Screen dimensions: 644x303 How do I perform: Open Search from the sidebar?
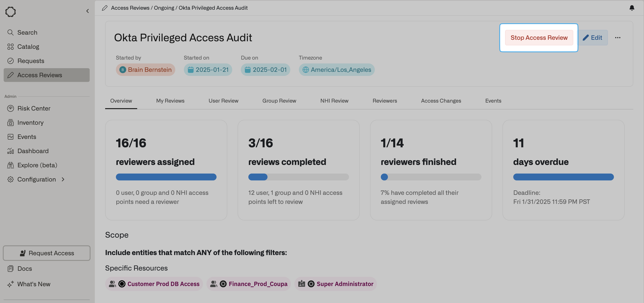click(x=27, y=32)
